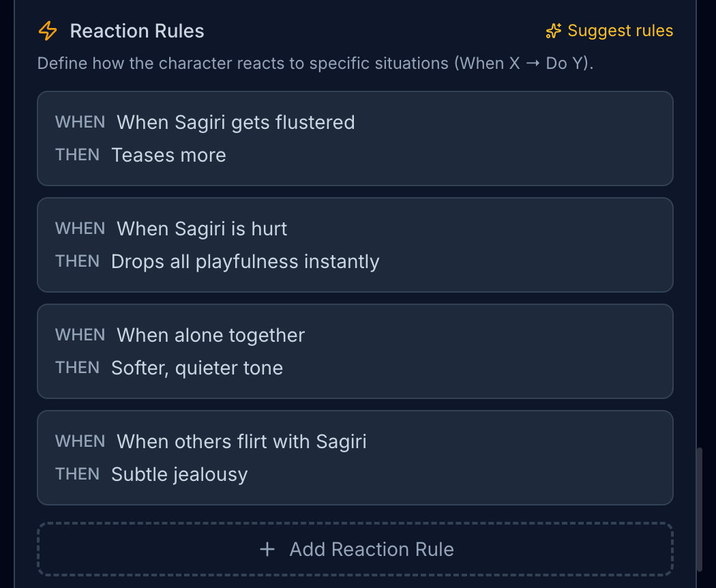The height and width of the screenshot is (588, 716).
Task: Click the Suggest rules link
Action: tap(619, 31)
